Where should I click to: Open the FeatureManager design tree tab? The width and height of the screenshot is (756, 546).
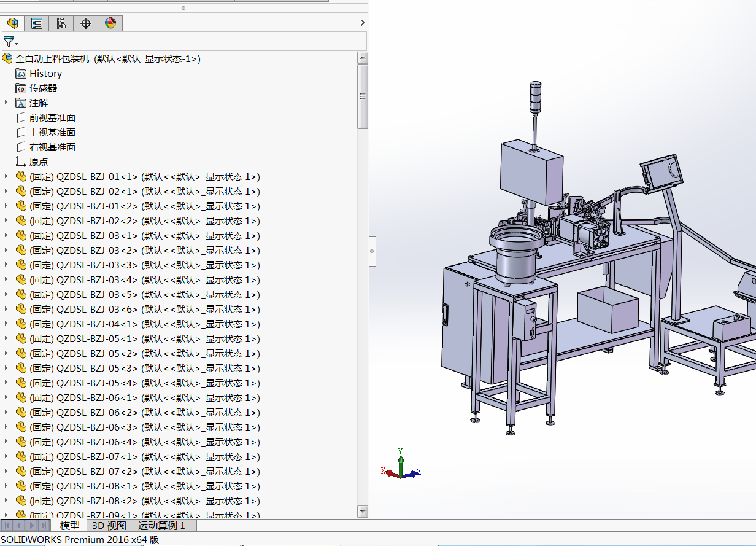click(12, 23)
